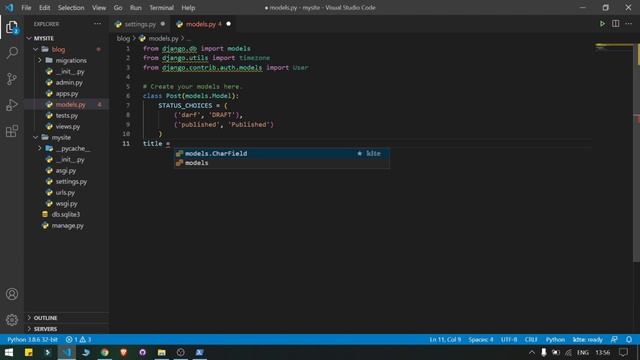This screenshot has width=640, height=360.
Task: Open the View menu
Action: (99, 8)
